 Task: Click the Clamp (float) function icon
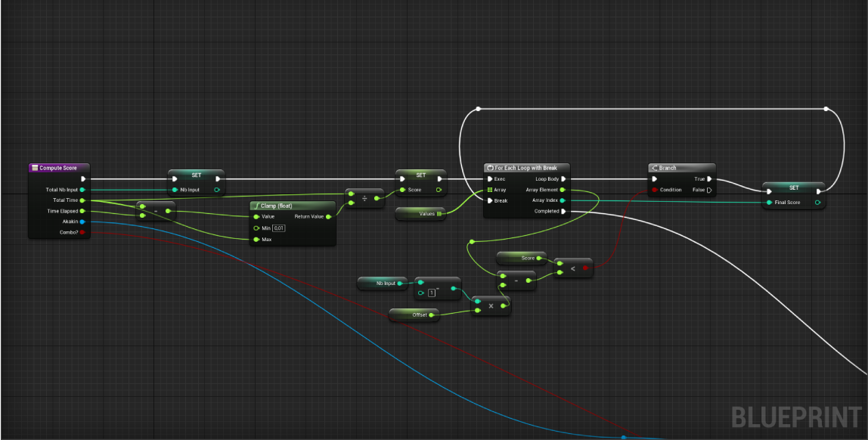pos(256,206)
